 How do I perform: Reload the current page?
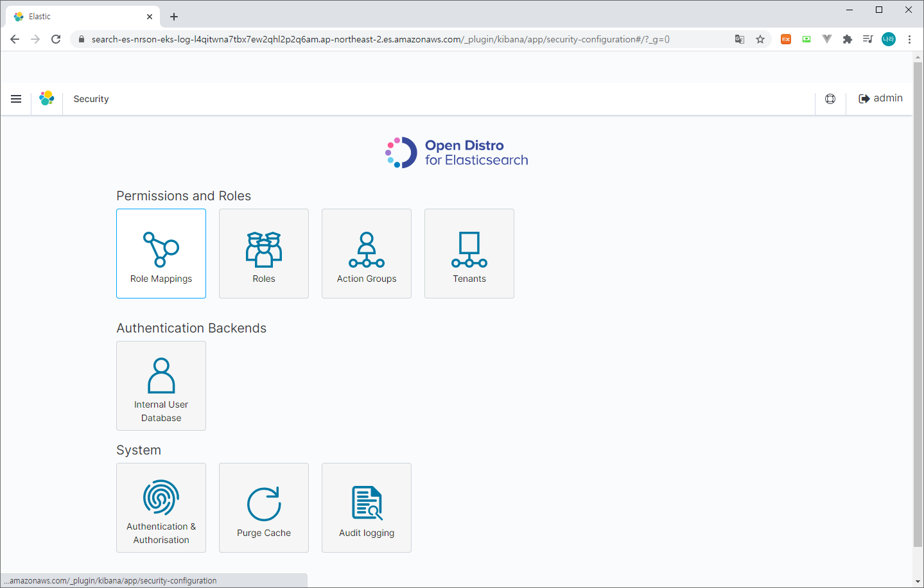[x=56, y=39]
